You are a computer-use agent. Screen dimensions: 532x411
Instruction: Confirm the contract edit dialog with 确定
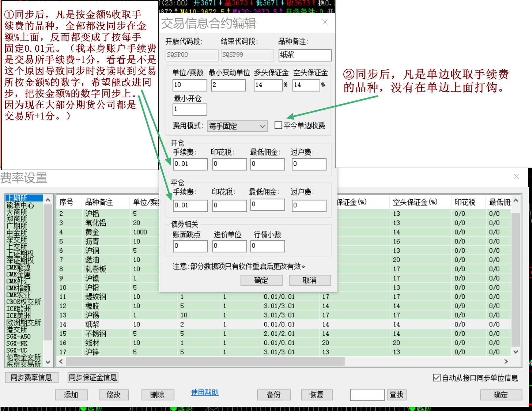[261, 280]
